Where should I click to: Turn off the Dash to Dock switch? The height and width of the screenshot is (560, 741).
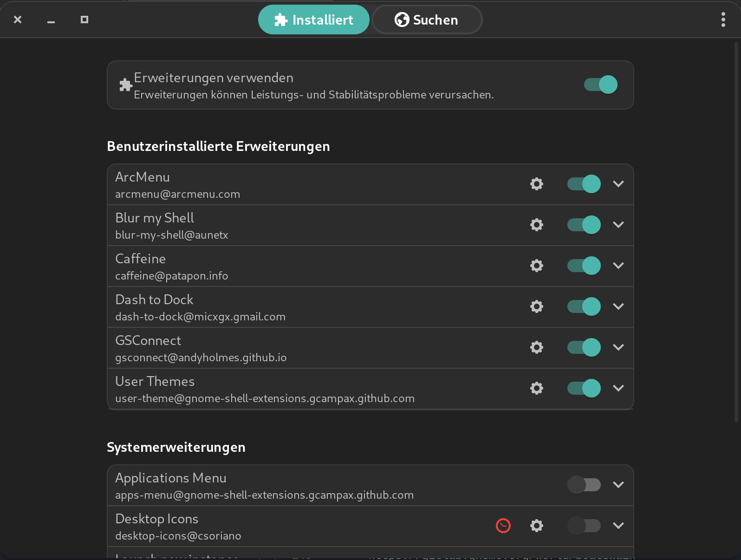(x=584, y=306)
